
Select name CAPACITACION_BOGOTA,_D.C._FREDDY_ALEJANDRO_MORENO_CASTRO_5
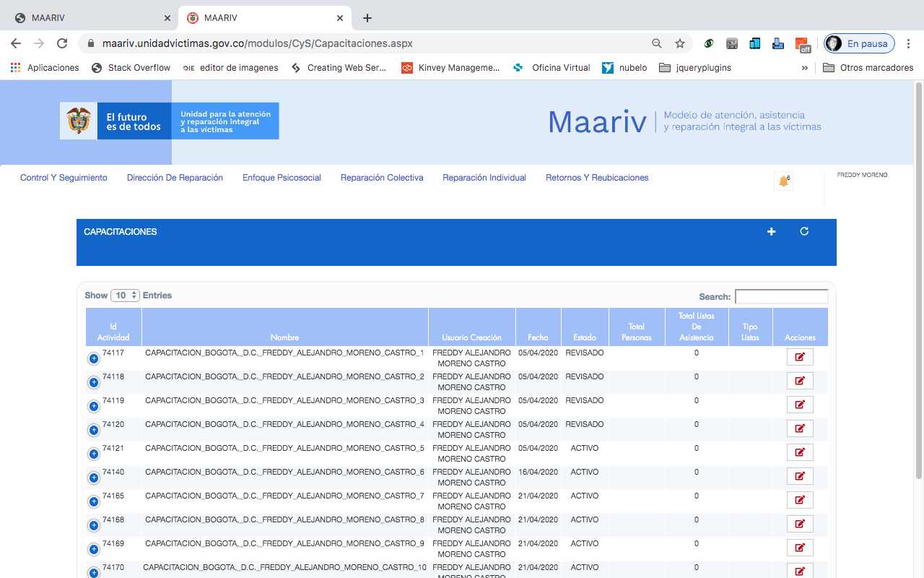[x=284, y=448]
